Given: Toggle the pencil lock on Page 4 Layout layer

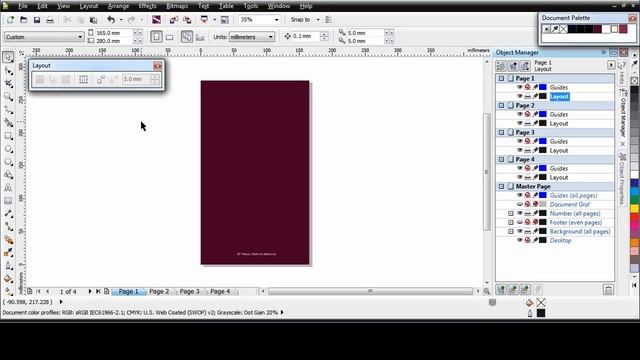Looking at the screenshot, I should [x=535, y=177].
